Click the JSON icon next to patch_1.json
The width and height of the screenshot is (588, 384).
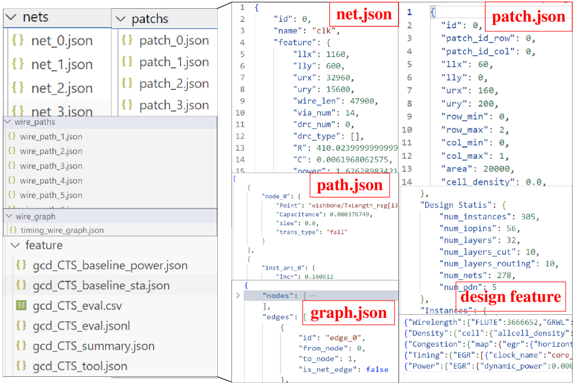click(126, 62)
